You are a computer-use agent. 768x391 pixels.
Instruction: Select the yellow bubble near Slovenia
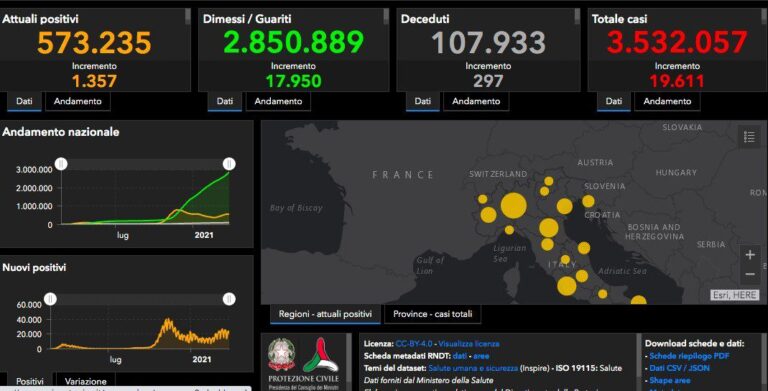588,201
